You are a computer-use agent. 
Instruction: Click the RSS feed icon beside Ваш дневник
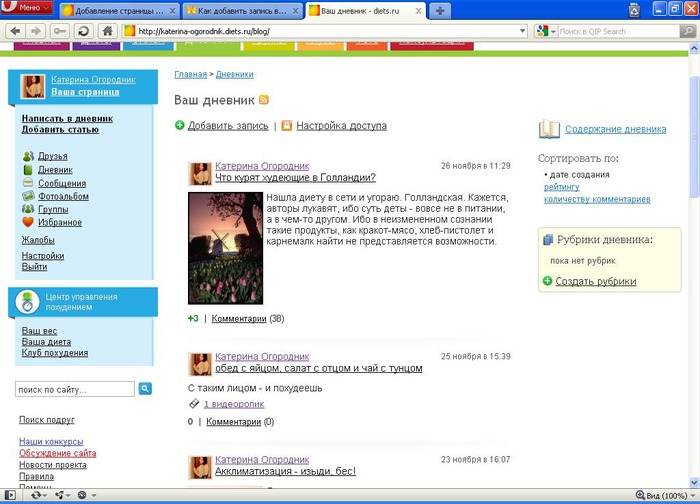(x=264, y=100)
